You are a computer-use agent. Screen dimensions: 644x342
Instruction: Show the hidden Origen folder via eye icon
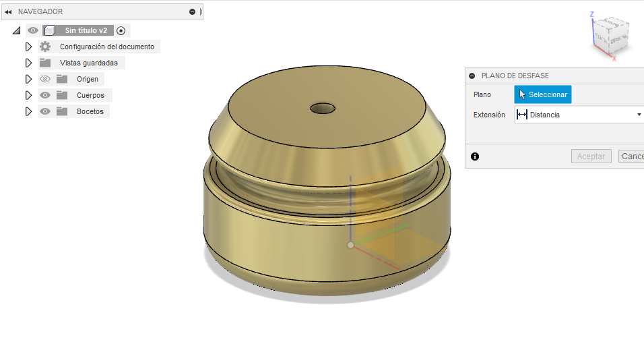45,79
